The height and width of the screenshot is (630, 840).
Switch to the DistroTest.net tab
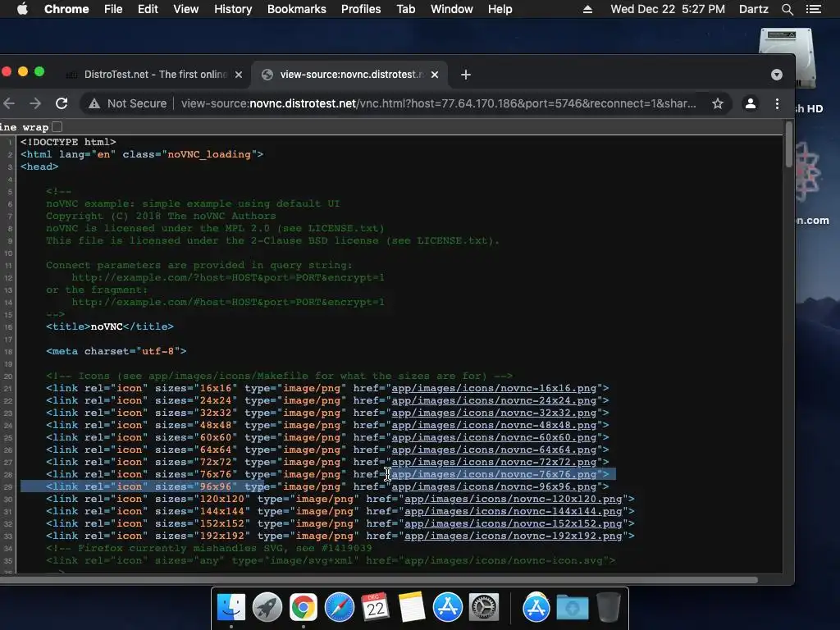[x=155, y=75]
